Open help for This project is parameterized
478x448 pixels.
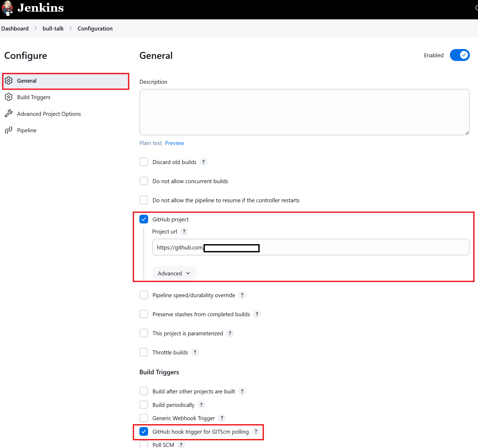[230, 333]
